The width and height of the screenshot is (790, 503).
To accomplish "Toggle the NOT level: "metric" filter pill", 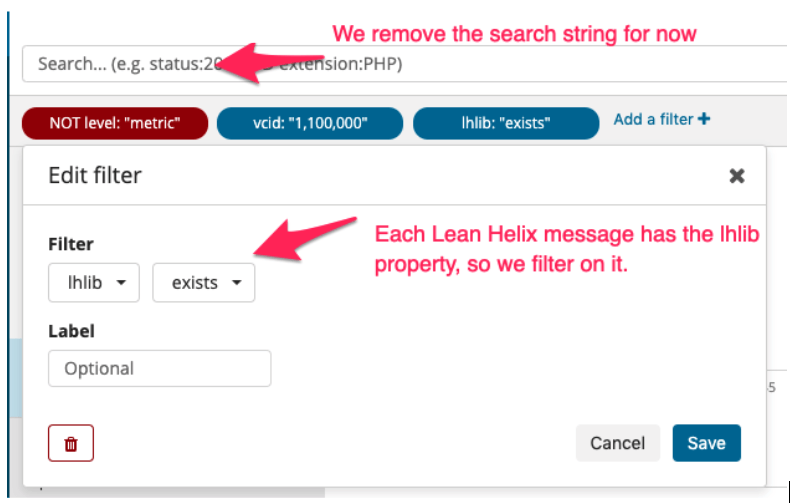I will (115, 123).
